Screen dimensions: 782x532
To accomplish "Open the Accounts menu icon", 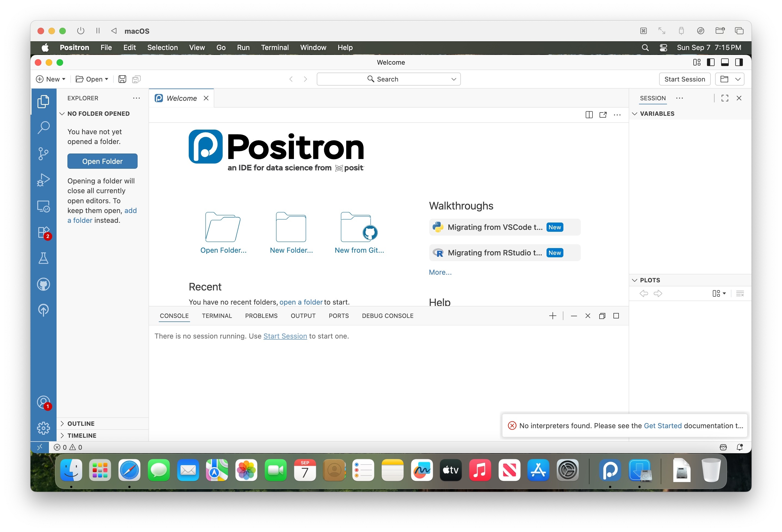I will (43, 402).
